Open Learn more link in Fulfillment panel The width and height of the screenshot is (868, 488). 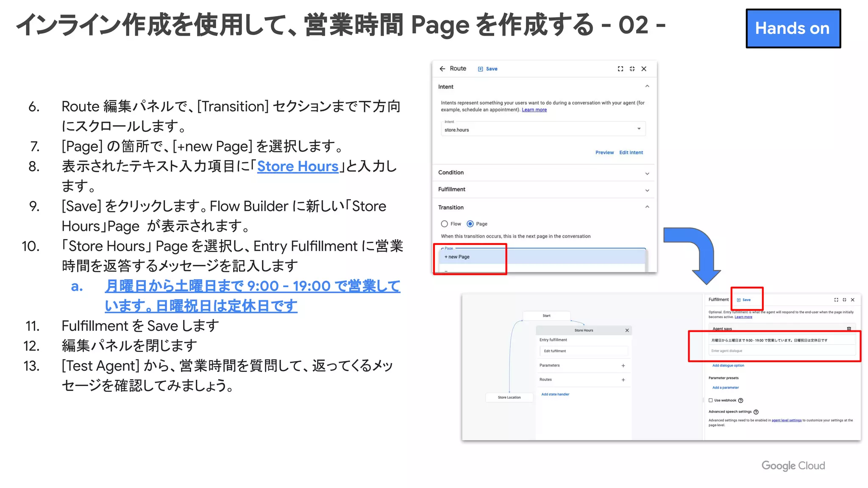tap(743, 317)
